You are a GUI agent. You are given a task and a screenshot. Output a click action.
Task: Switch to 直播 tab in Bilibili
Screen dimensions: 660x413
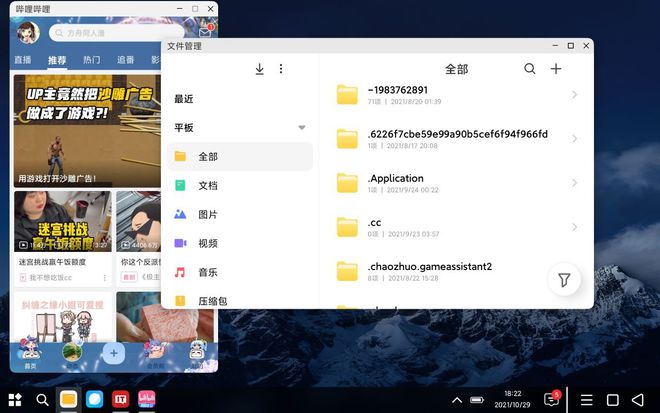(x=23, y=60)
